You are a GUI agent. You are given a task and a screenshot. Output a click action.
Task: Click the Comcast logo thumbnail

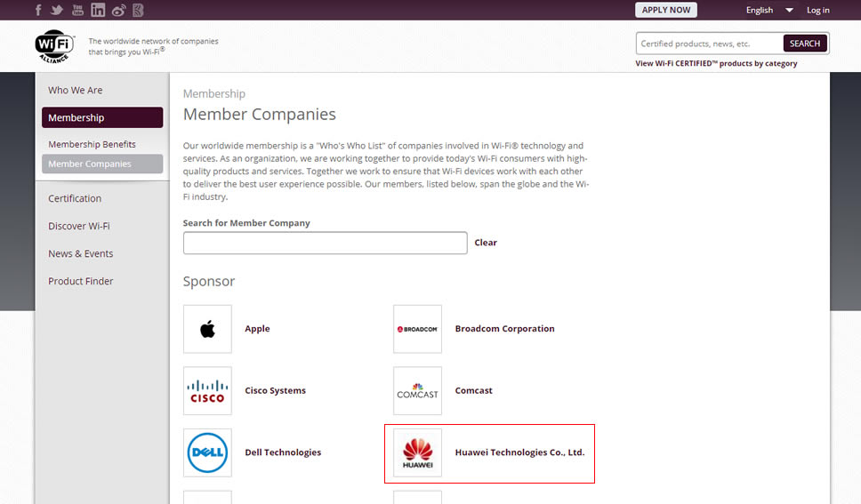tap(417, 391)
